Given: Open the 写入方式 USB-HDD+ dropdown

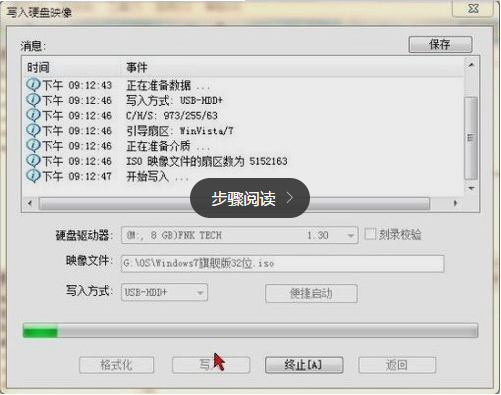Looking at the screenshot, I should pos(164,293).
